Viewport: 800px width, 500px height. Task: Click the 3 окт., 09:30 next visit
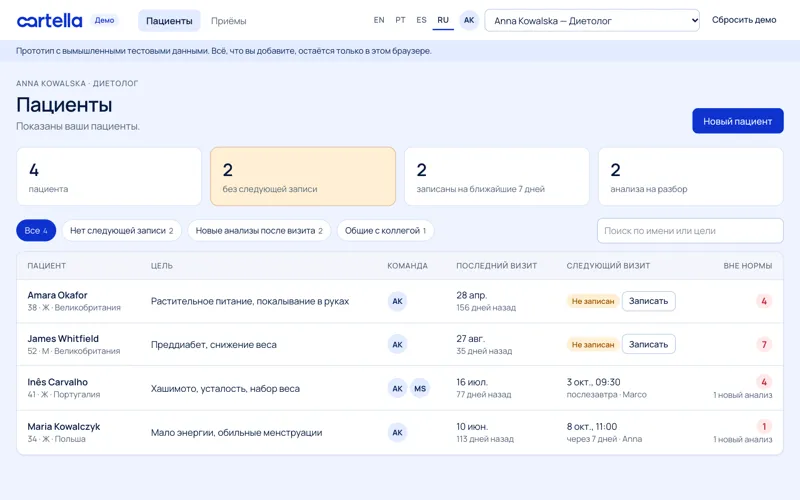point(593,382)
